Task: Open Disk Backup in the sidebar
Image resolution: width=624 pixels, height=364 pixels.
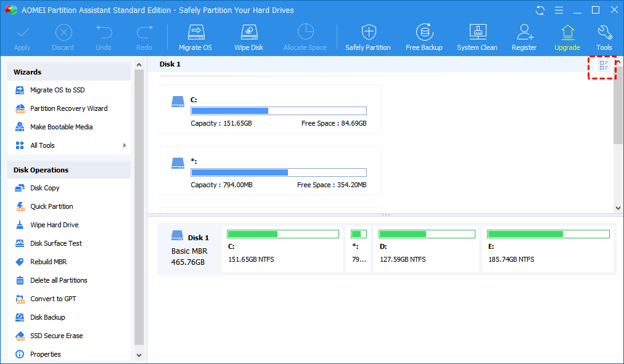Action: point(47,318)
